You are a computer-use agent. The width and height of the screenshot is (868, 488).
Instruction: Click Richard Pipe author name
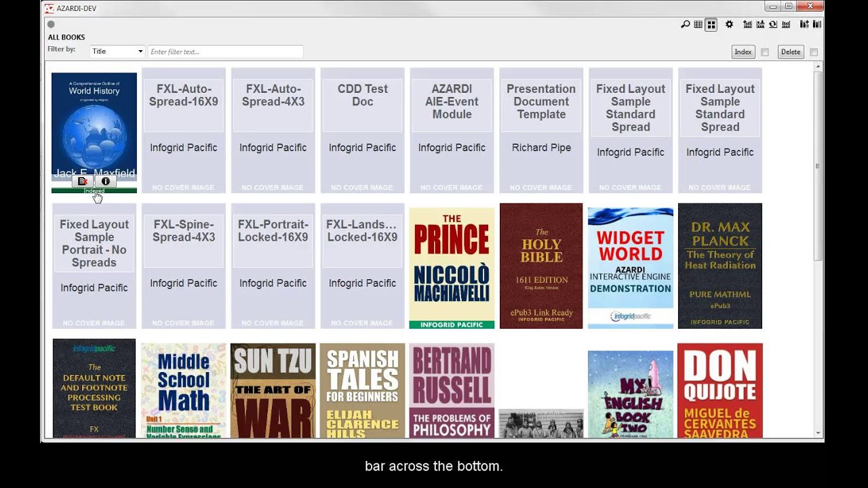541,148
